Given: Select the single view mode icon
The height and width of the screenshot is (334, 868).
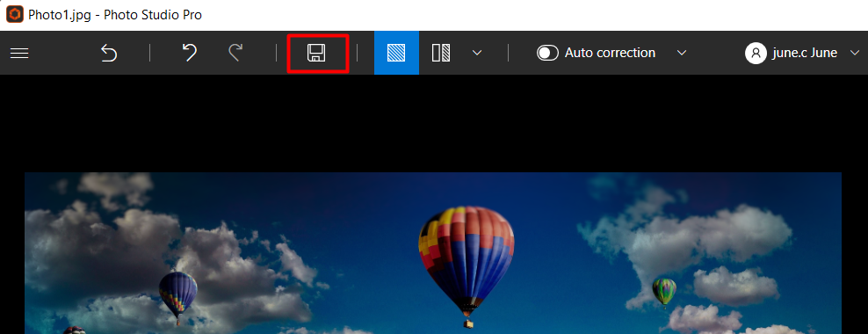Looking at the screenshot, I should 396,53.
